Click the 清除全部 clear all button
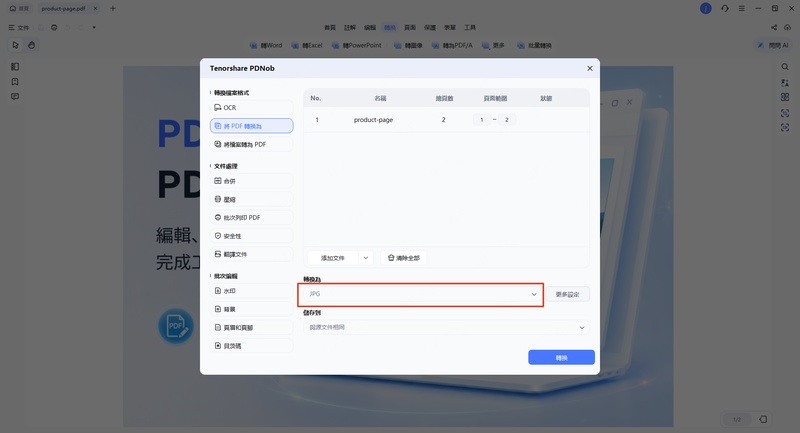The height and width of the screenshot is (433, 800). click(404, 258)
